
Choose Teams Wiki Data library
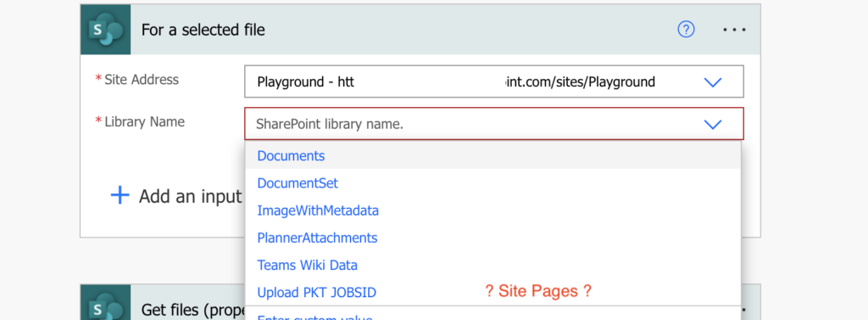492,265
